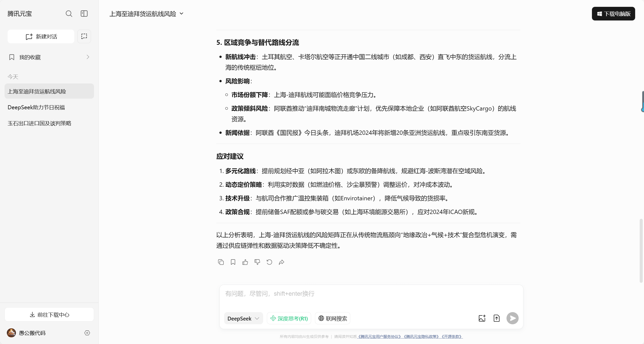Click the screenshot capture icon
Image resolution: width=644 pixels, height=344 pixels.
click(x=84, y=36)
